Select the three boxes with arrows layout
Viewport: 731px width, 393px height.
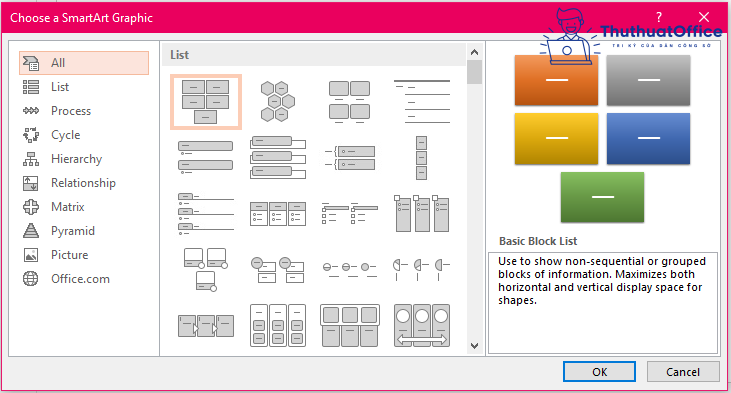[x=206, y=325]
